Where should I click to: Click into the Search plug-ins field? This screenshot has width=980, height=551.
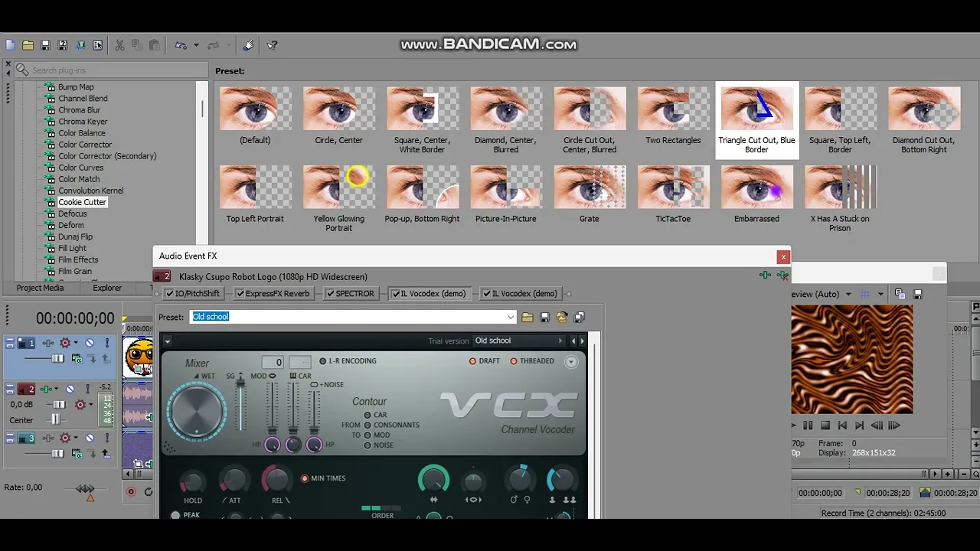(111, 70)
